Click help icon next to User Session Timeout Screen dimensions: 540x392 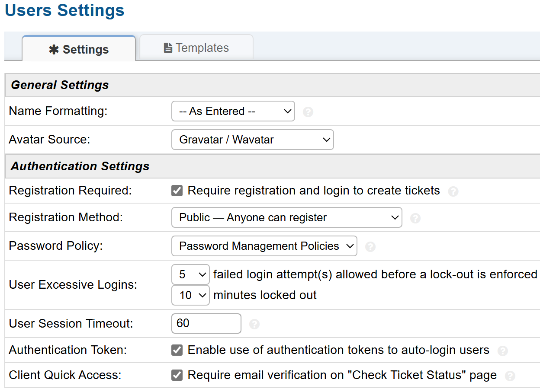pyautogui.click(x=254, y=324)
